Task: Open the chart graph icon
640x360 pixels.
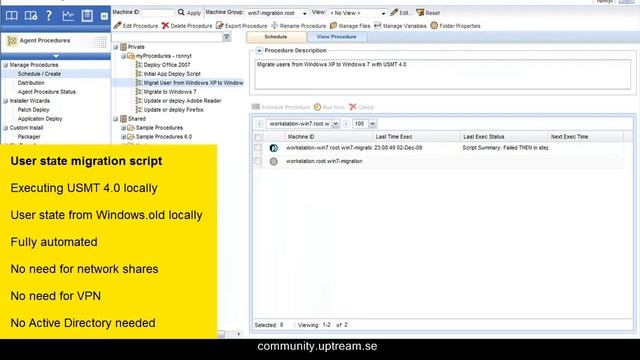Action: point(68,16)
